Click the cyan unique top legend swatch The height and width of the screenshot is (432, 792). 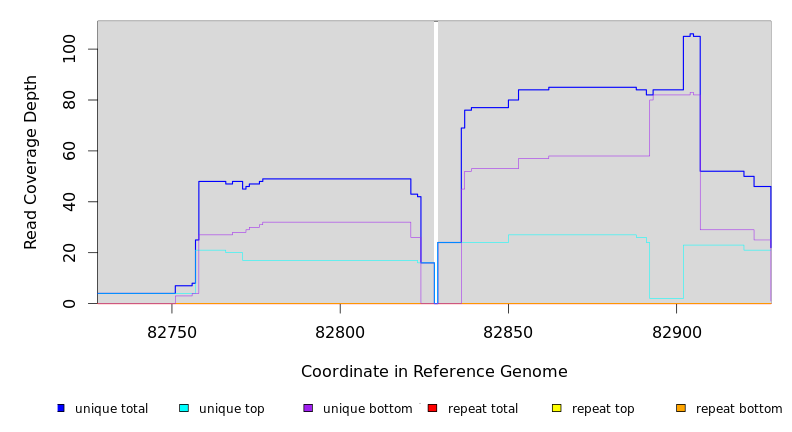184,408
